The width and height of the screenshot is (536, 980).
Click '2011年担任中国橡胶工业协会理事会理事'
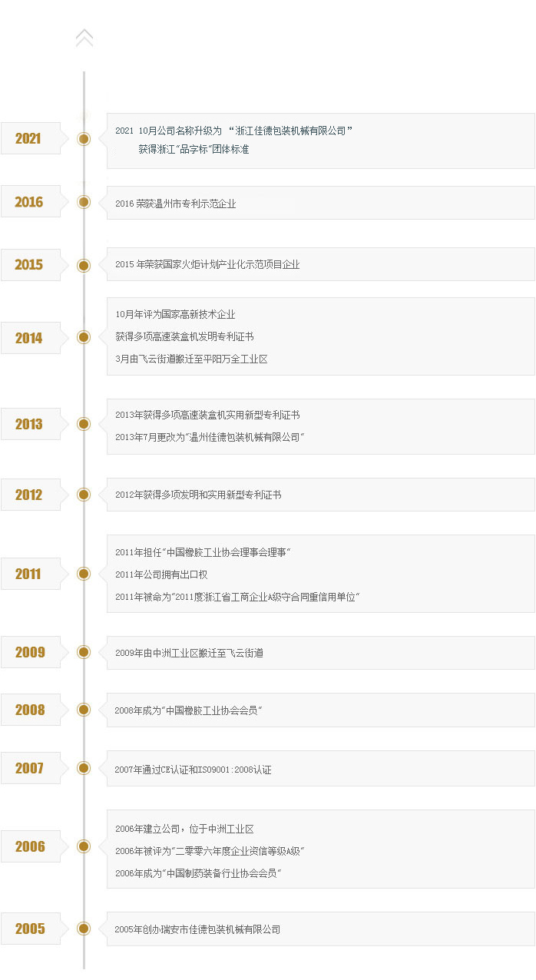(203, 552)
